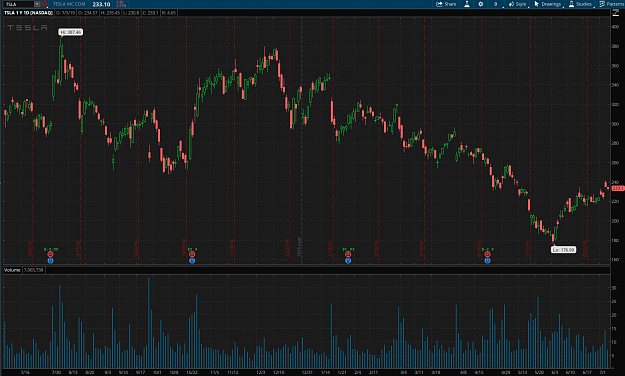Image resolution: width=625 pixels, height=376 pixels.
Task: Click the C: 233.1 close value
Action: point(151,13)
